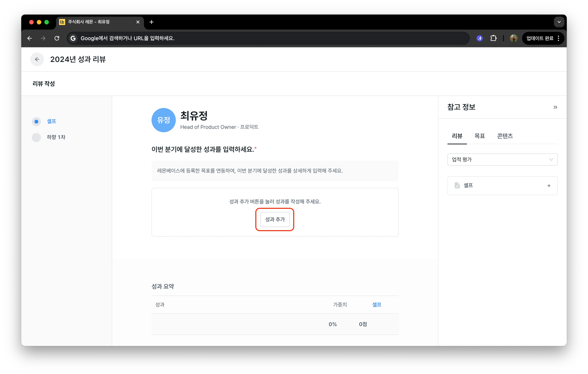This screenshot has width=588, height=374.
Task: Switch to the 리뷰 tab
Action: [457, 136]
